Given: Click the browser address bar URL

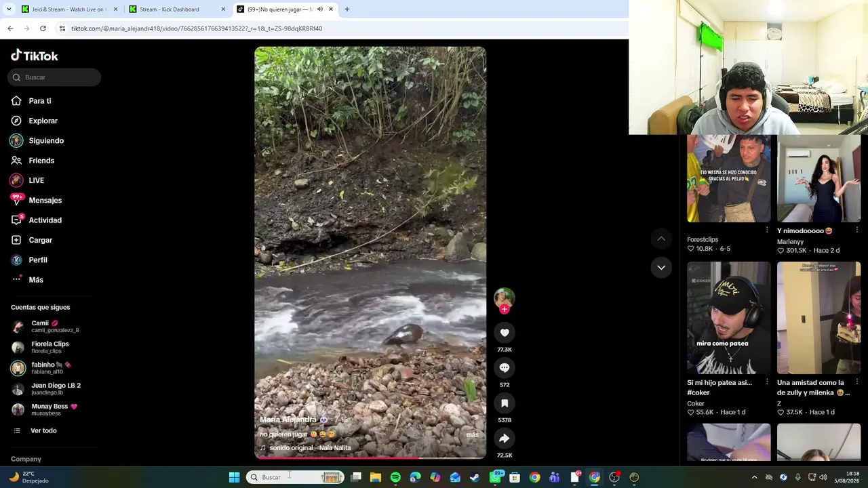Looking at the screenshot, I should [x=197, y=28].
